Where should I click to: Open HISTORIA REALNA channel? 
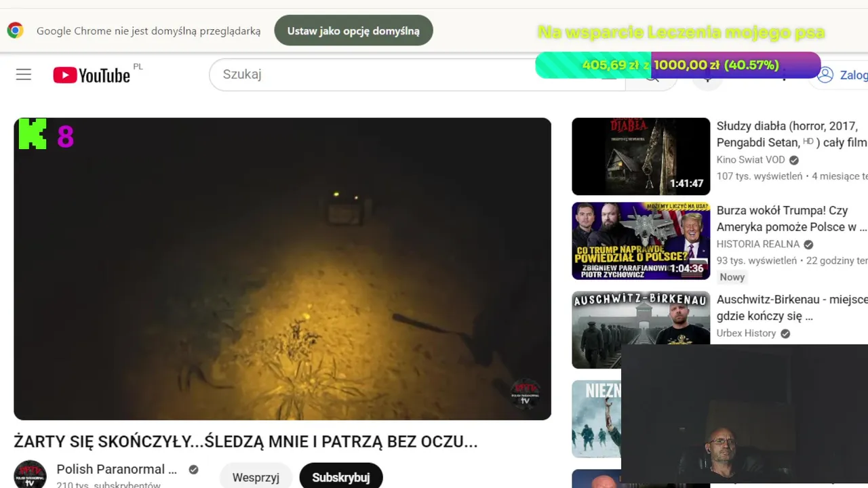758,244
